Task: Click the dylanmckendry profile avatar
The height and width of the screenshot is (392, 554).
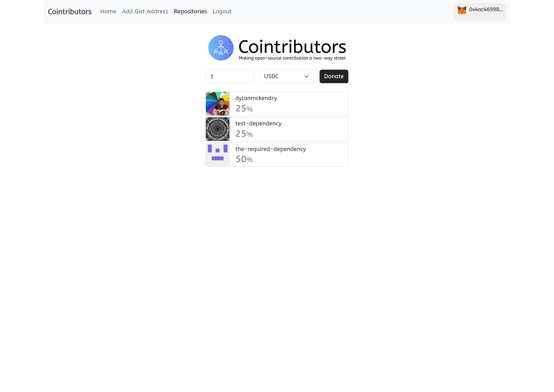Action: (217, 103)
